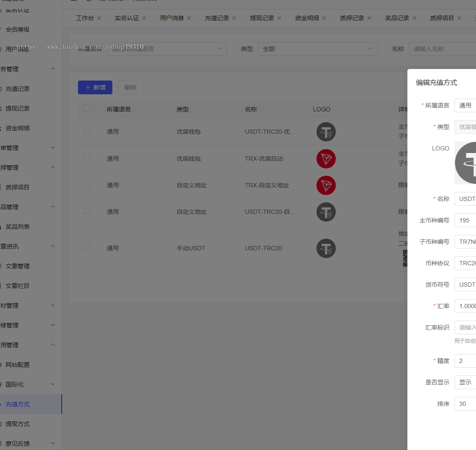Open the 类型 filter dropdown showing 全部
Image resolution: width=476 pixels, height=450 pixels.
(318, 49)
